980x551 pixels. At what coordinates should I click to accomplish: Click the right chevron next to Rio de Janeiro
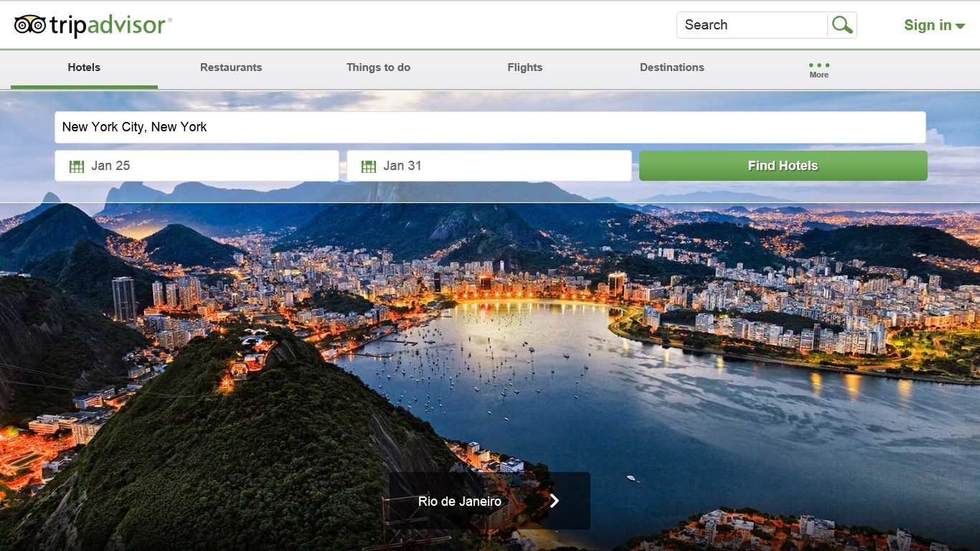(x=554, y=501)
